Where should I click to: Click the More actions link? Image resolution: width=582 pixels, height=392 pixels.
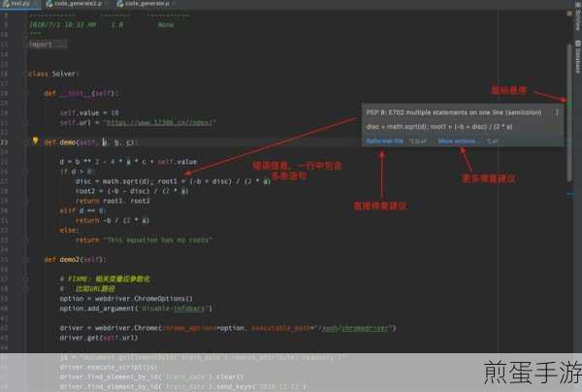tap(459, 141)
